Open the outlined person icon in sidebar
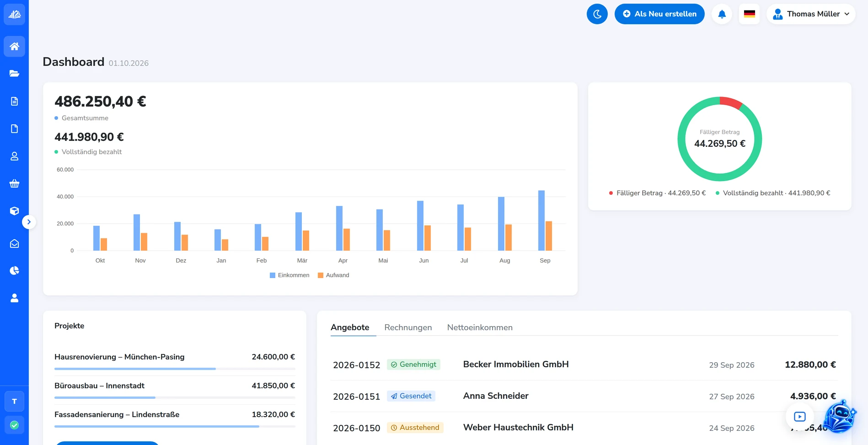Image resolution: width=868 pixels, height=445 pixels. pos(14,156)
